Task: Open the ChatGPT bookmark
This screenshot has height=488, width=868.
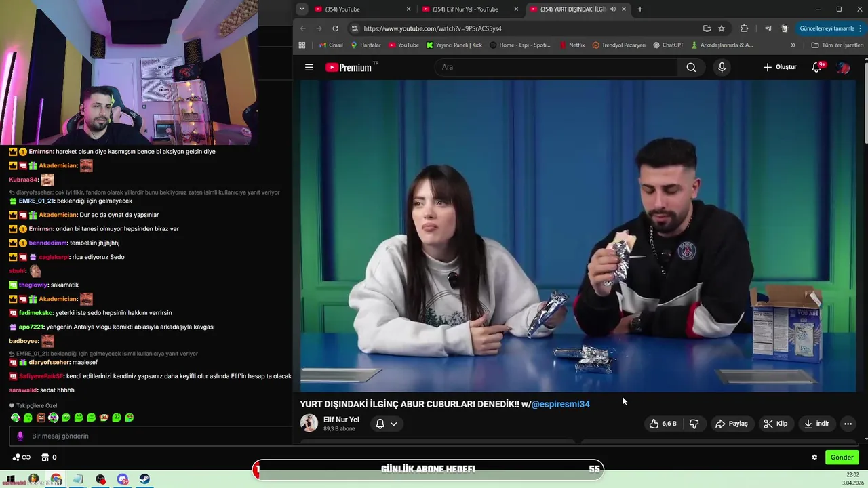Action: click(668, 45)
